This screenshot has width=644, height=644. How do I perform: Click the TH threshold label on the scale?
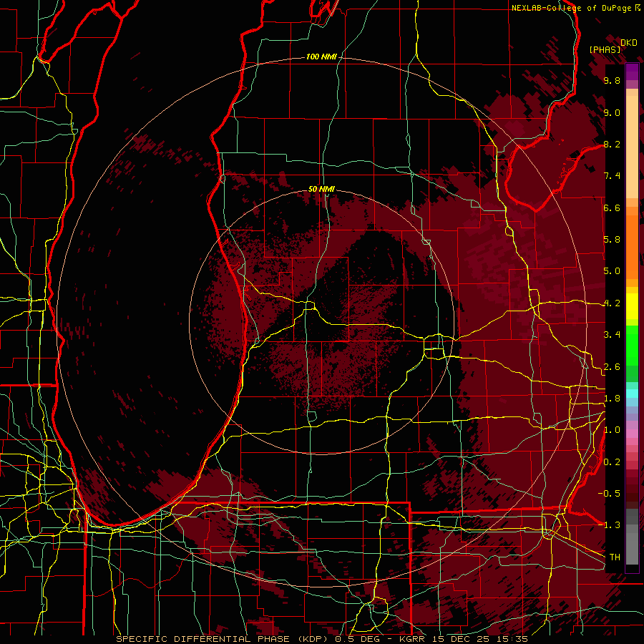pyautogui.click(x=615, y=557)
